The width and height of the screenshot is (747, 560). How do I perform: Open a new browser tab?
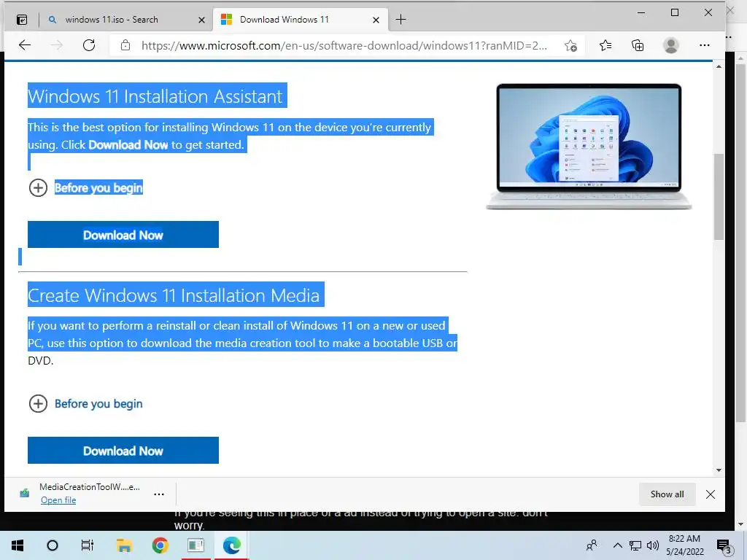pos(401,20)
